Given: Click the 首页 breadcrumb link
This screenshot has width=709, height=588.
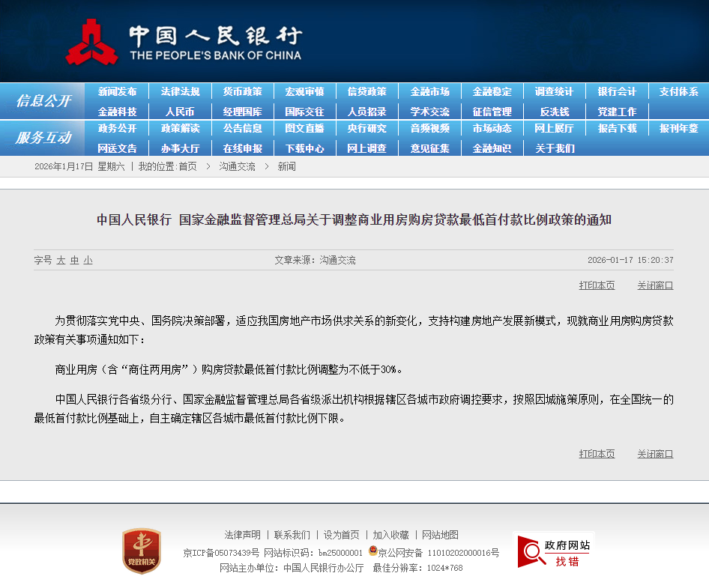Looking at the screenshot, I should 187,166.
